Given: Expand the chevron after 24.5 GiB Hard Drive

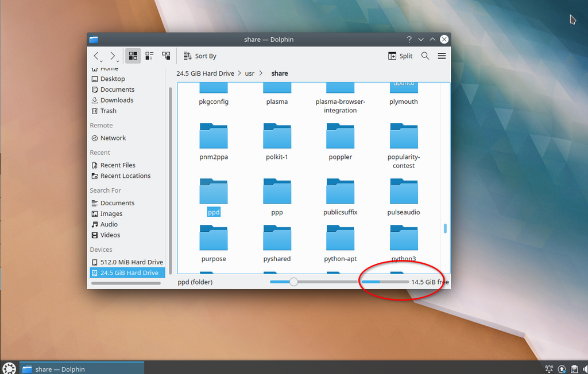Looking at the screenshot, I should click(x=239, y=73).
